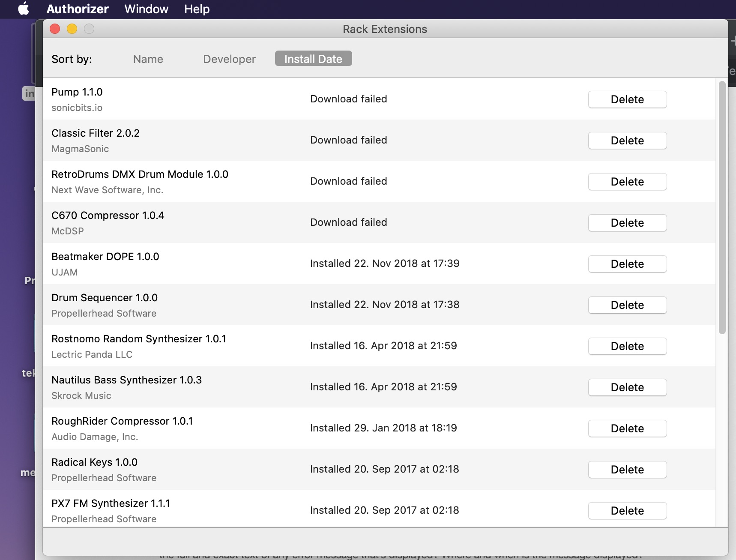Viewport: 736px width, 560px height.
Task: Click Download failed status for Classic Filter
Action: (x=349, y=140)
